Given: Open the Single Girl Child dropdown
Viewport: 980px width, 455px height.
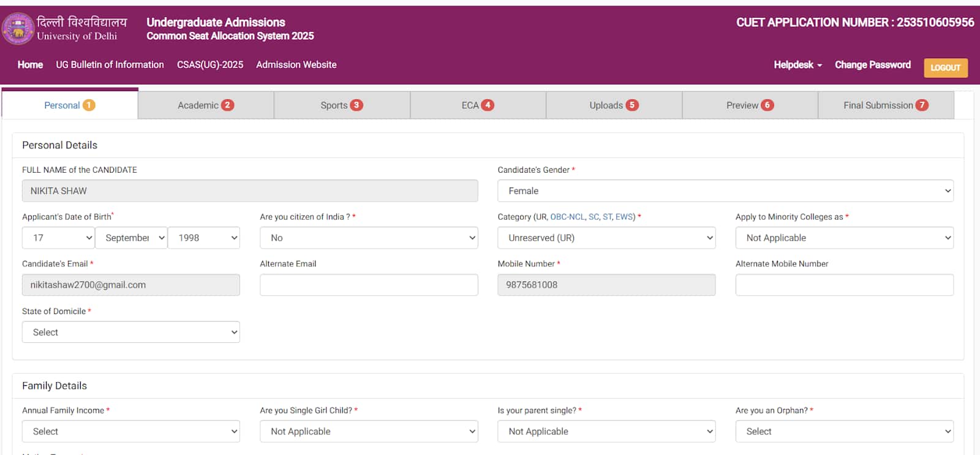Looking at the screenshot, I should (369, 431).
